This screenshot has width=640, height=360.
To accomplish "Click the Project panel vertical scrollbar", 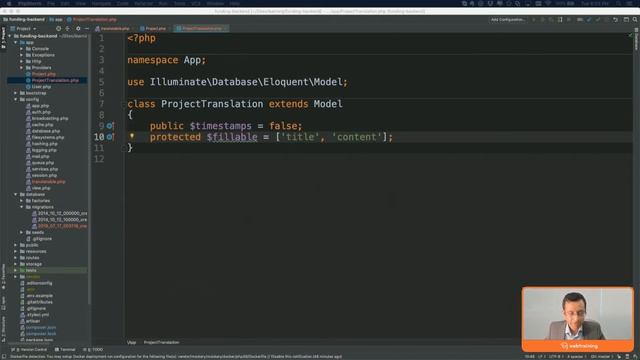I will [x=89, y=169].
